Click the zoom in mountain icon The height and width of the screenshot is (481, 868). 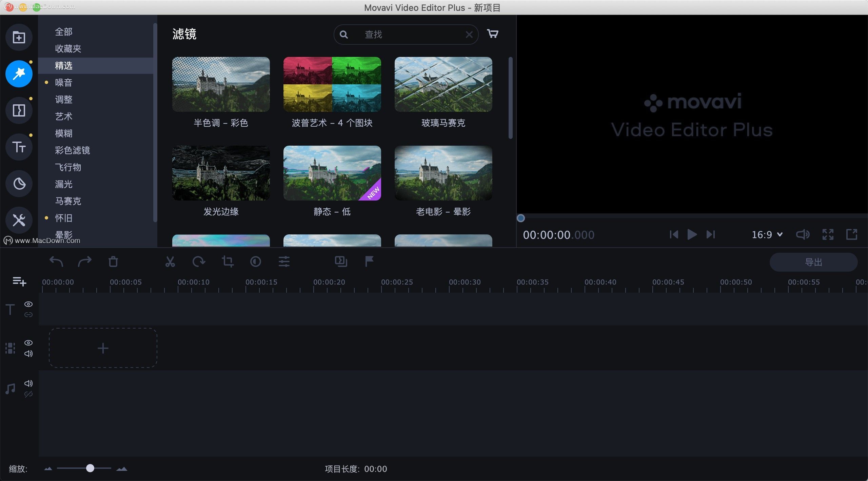coord(122,469)
